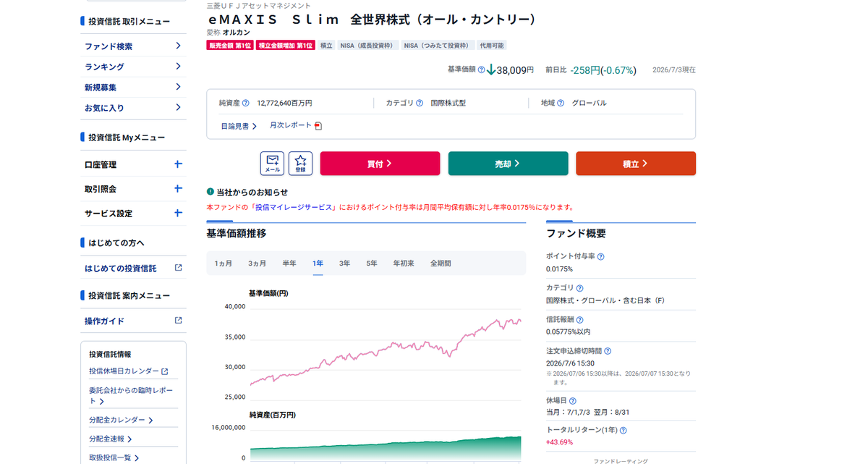Click the 12,772,640百万円 net assets value

coord(284,103)
